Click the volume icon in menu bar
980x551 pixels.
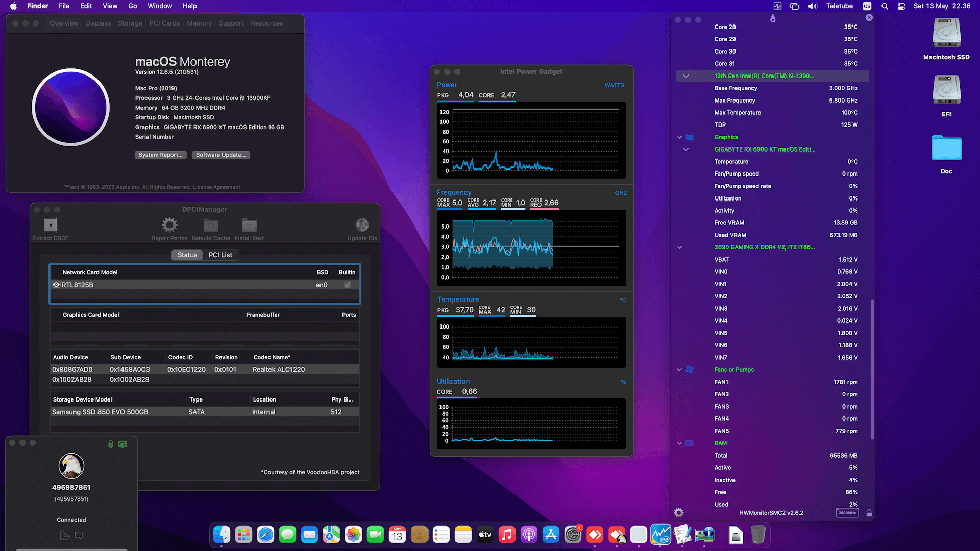(x=813, y=6)
